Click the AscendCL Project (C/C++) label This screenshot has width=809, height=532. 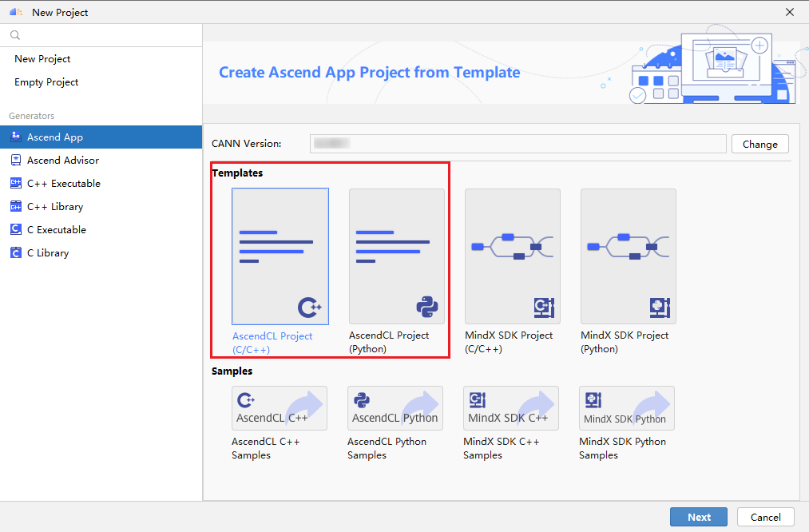(272, 343)
